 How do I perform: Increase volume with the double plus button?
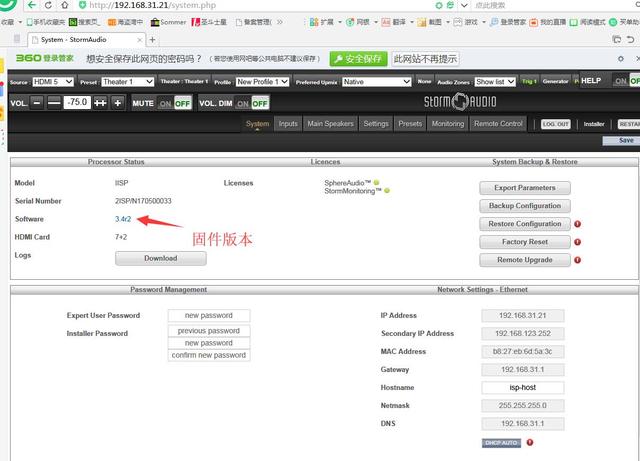pyautogui.click(x=100, y=102)
